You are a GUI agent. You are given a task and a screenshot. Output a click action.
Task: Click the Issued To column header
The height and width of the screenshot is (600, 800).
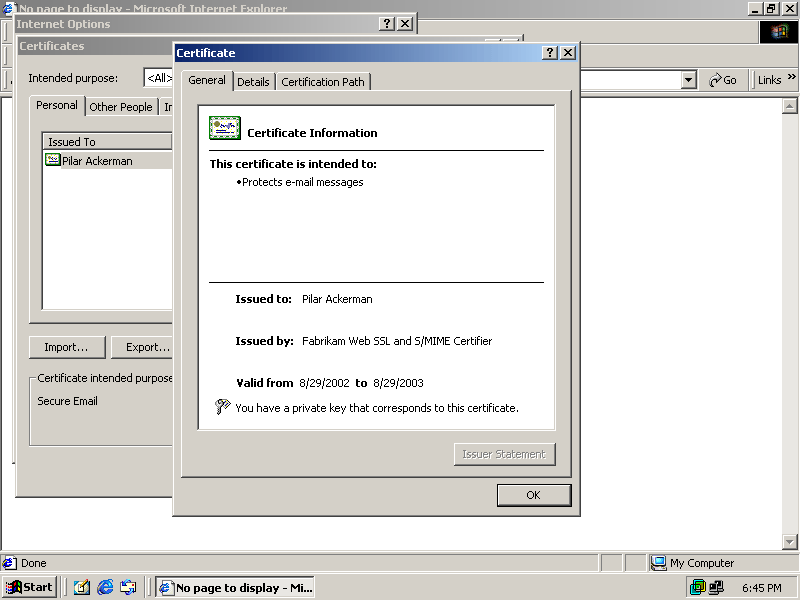pos(106,142)
